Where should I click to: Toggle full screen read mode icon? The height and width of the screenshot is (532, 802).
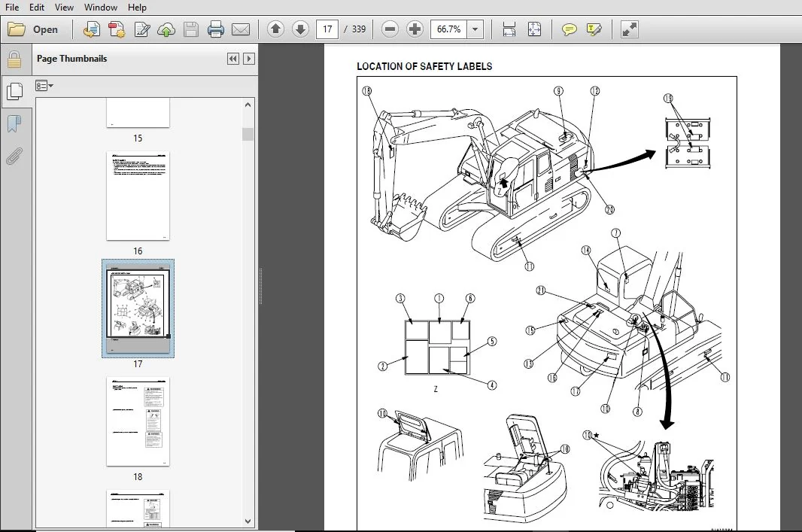tap(629, 29)
